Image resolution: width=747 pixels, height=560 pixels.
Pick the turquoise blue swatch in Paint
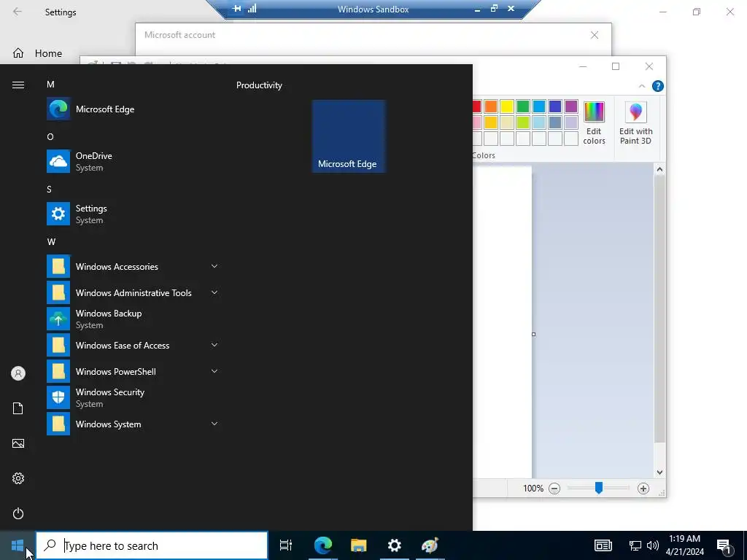tap(539, 106)
